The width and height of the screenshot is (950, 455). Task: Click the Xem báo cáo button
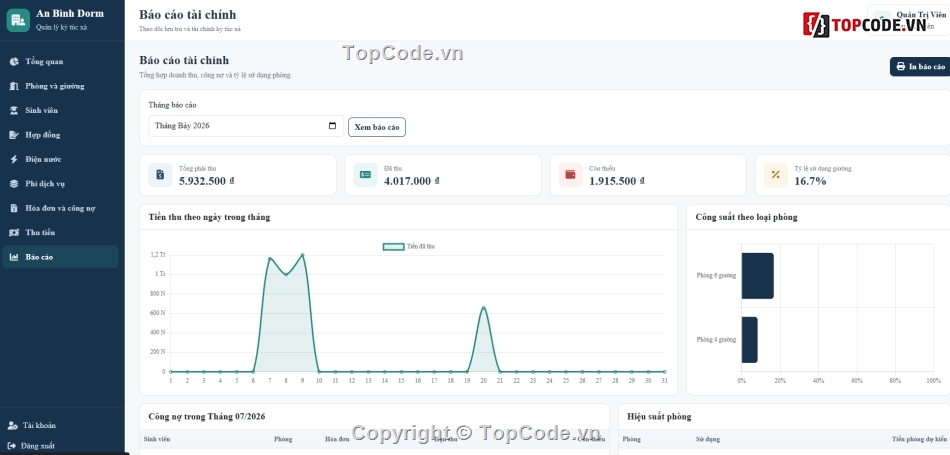(377, 127)
